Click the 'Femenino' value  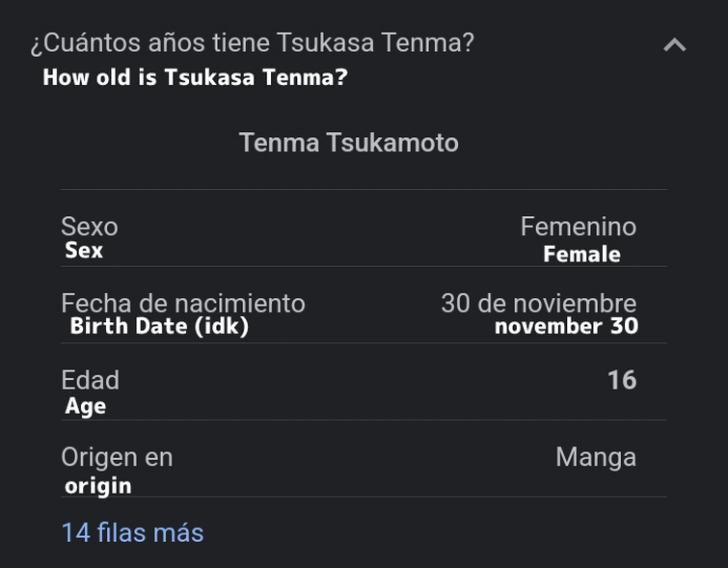tap(578, 227)
